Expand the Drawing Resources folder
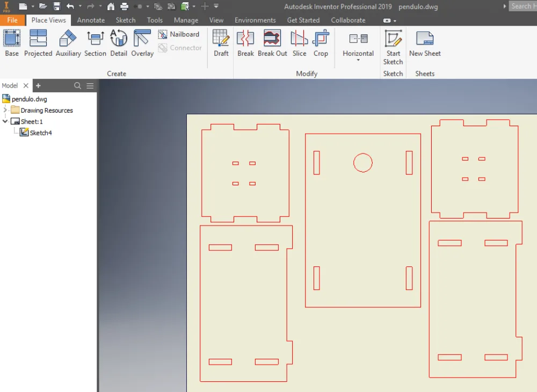This screenshot has width=537, height=392. pos(5,110)
